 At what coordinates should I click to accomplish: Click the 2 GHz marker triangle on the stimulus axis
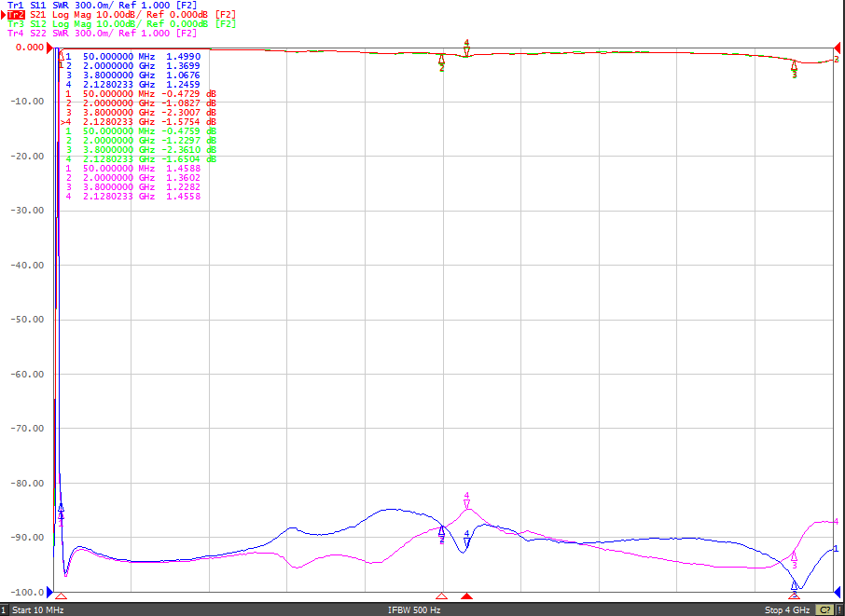[x=442, y=596]
